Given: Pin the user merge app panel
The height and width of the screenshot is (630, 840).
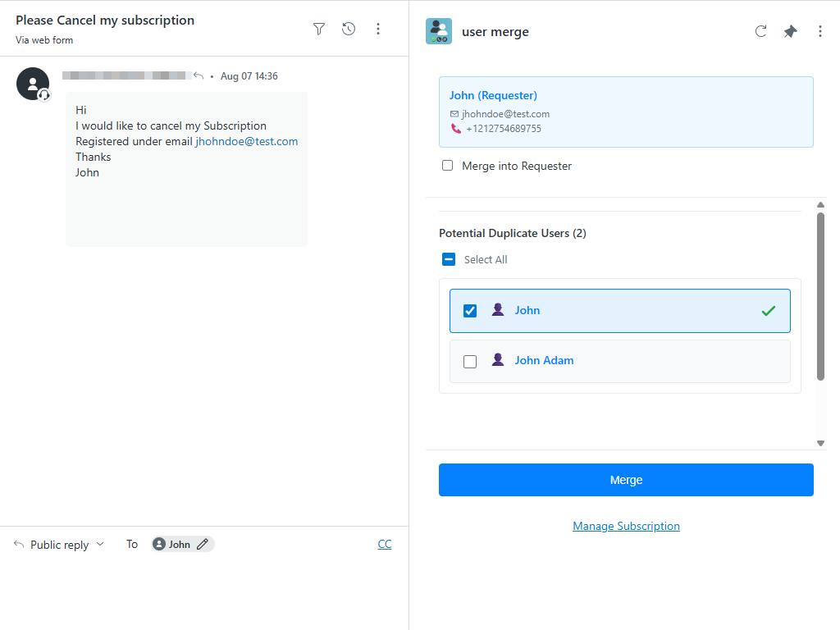Looking at the screenshot, I should click(x=790, y=30).
